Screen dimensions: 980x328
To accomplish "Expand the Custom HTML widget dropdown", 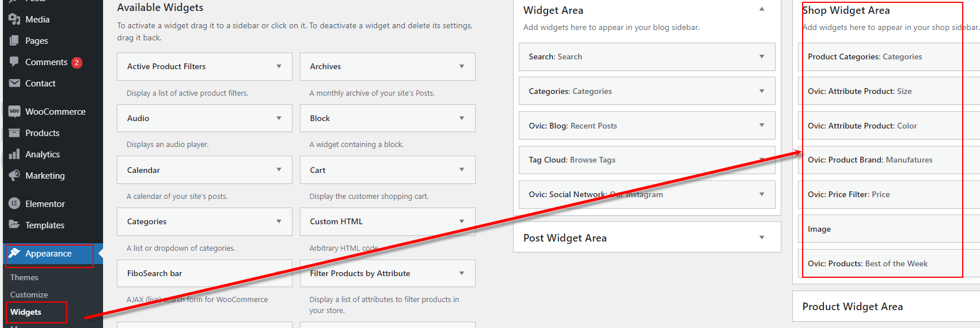I will (462, 221).
